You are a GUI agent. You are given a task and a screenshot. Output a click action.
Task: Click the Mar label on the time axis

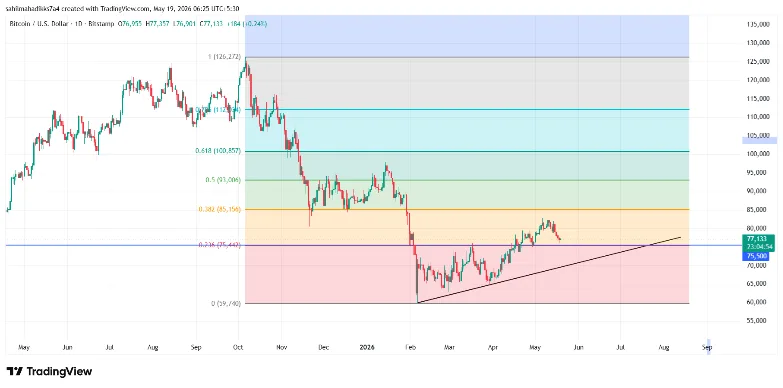tap(450, 347)
